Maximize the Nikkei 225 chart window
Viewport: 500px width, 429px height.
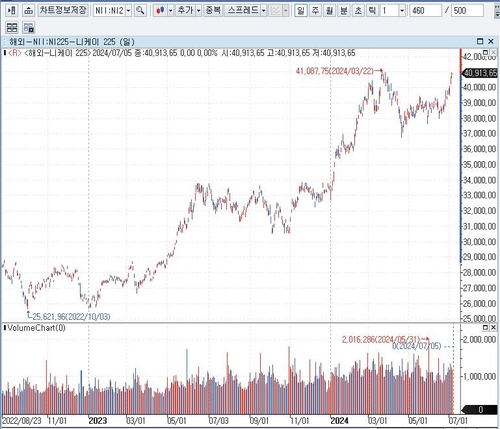pyautogui.click(x=480, y=41)
